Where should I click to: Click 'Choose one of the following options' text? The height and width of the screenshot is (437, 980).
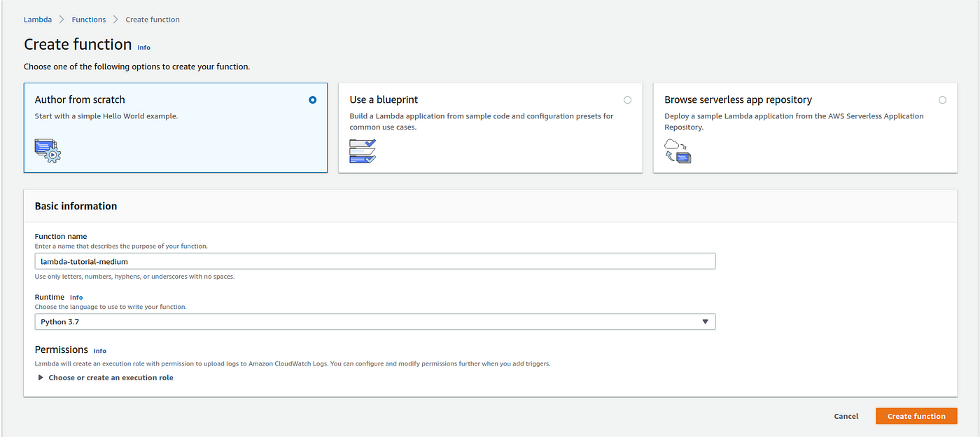(x=136, y=67)
